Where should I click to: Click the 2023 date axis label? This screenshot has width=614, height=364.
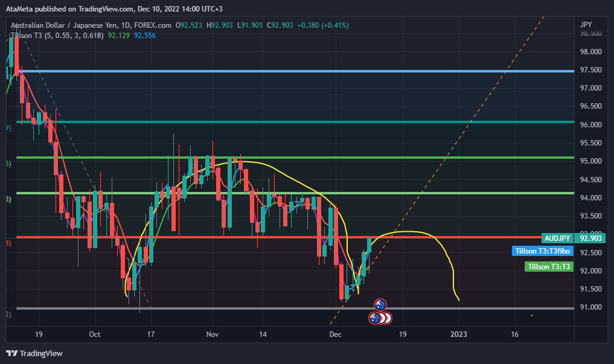pyautogui.click(x=459, y=334)
